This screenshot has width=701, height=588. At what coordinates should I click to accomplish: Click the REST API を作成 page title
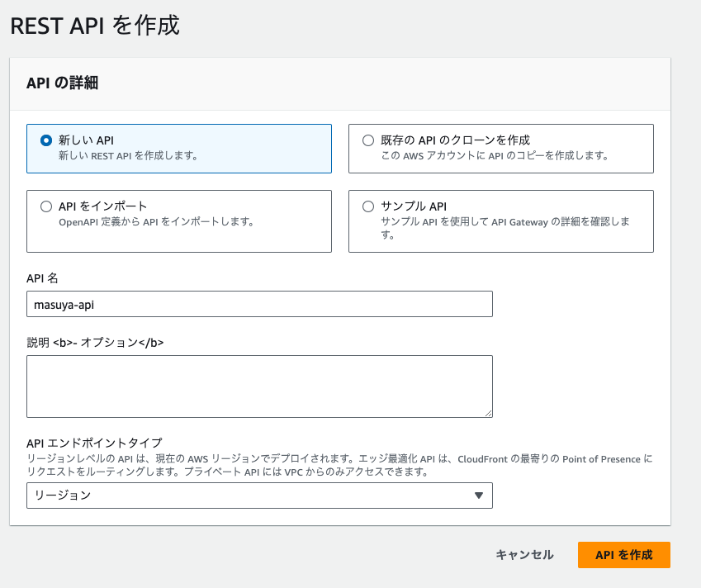(95, 26)
